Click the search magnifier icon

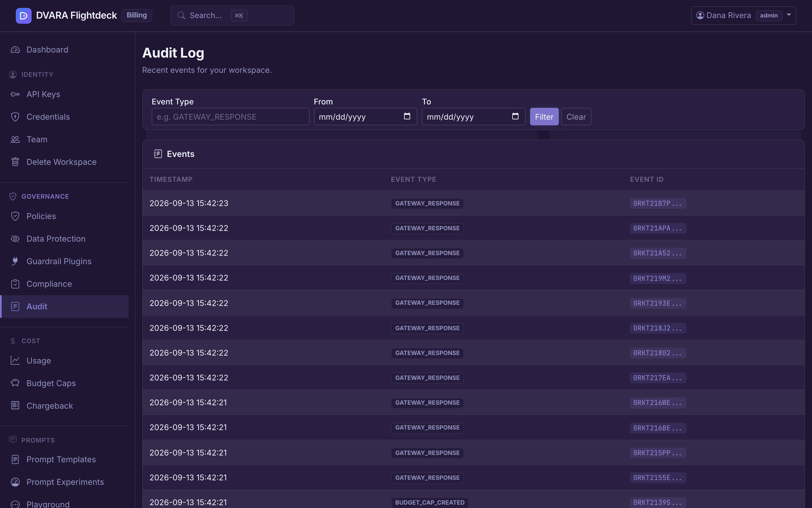(x=181, y=16)
